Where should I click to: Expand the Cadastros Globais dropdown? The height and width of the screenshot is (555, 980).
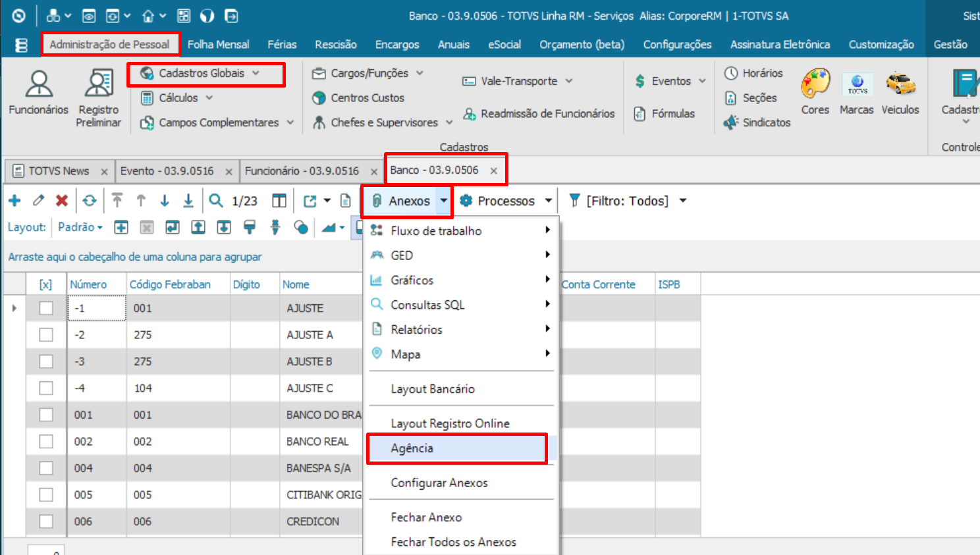coord(256,73)
